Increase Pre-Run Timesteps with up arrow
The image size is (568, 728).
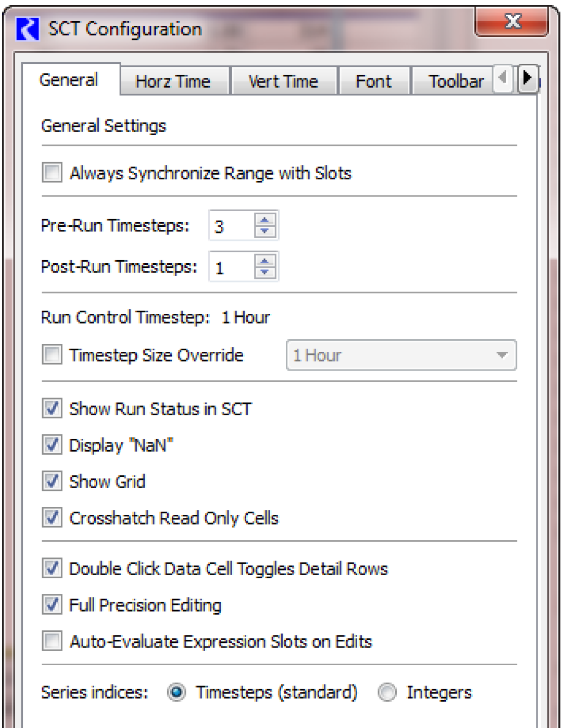264,220
